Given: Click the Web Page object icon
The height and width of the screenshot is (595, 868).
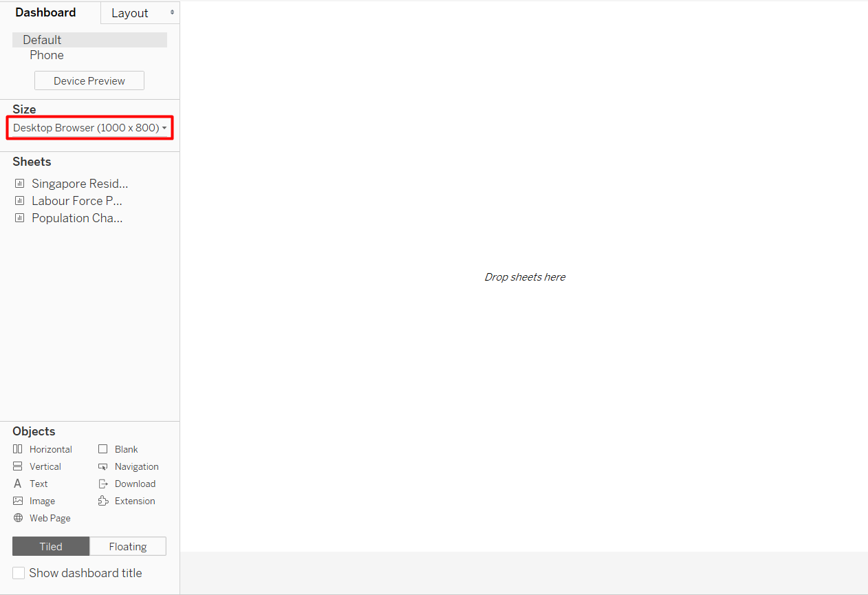Looking at the screenshot, I should [18, 518].
